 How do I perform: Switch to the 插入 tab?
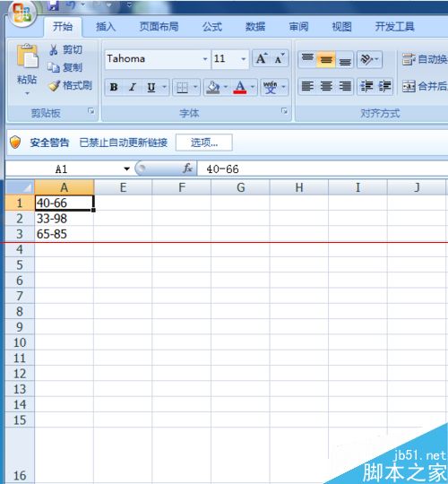click(x=106, y=27)
